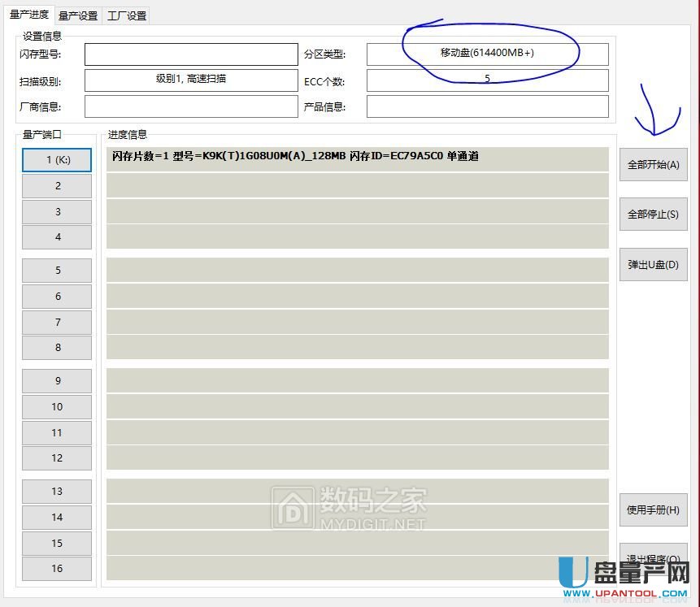Select port button 9
The width and height of the screenshot is (700, 607).
57,381
